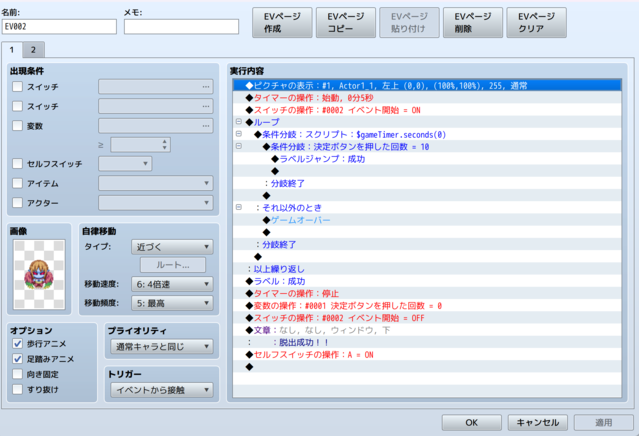Screen dimensions: 639x436
Task: Collapse the 条件分岐 決定ボタン block
Action: pyautogui.click(x=239, y=146)
